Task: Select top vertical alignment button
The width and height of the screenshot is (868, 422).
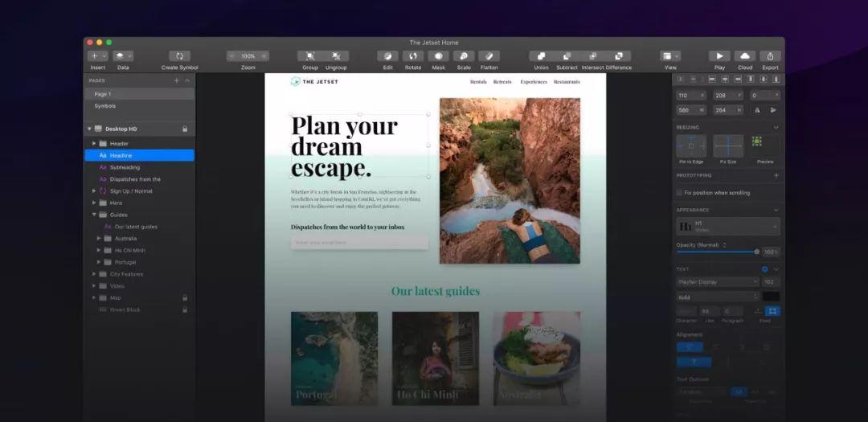Action: [x=694, y=363]
